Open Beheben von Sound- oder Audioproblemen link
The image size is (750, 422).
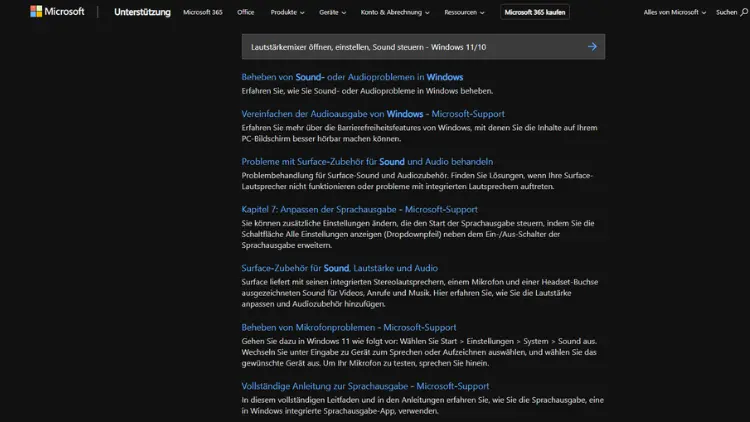click(x=352, y=77)
